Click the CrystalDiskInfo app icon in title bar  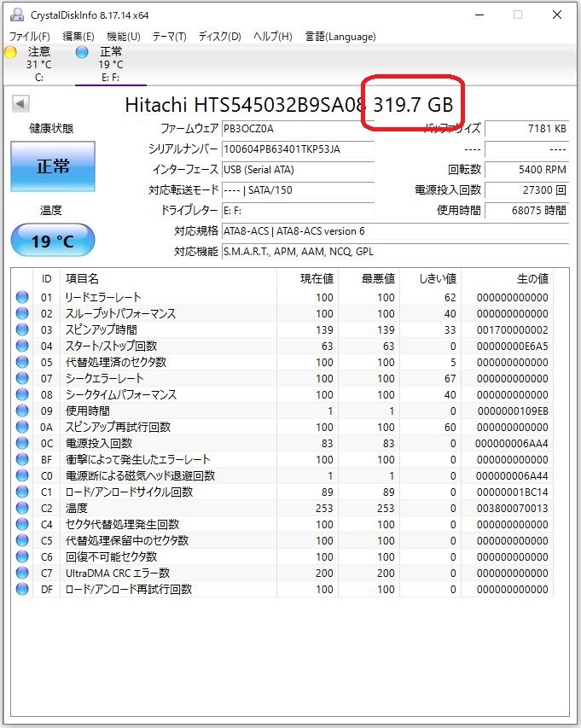(17, 15)
